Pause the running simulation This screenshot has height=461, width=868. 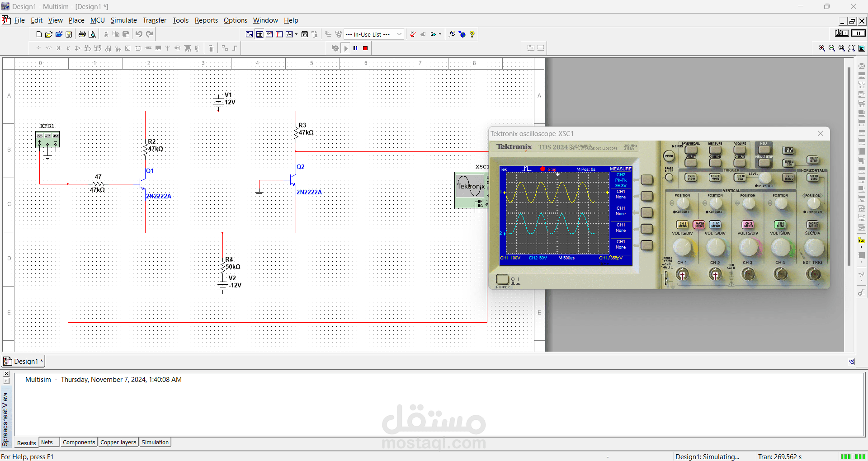point(355,48)
